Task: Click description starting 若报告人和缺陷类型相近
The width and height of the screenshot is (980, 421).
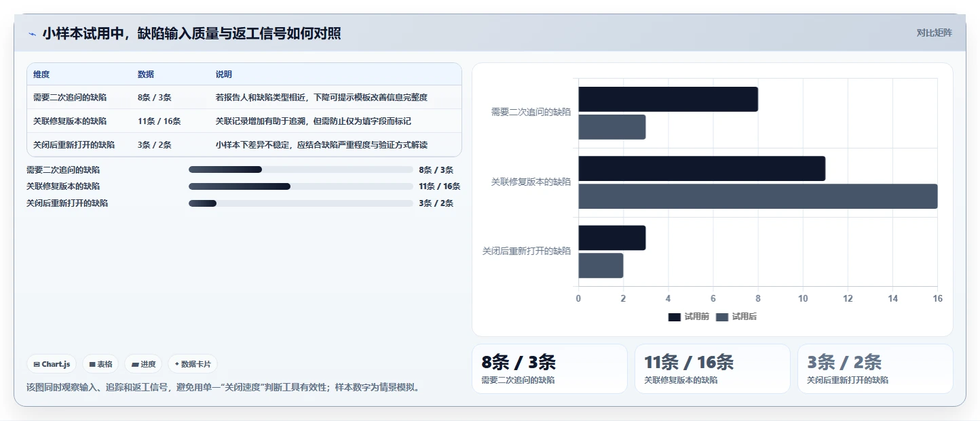Action: click(x=322, y=98)
